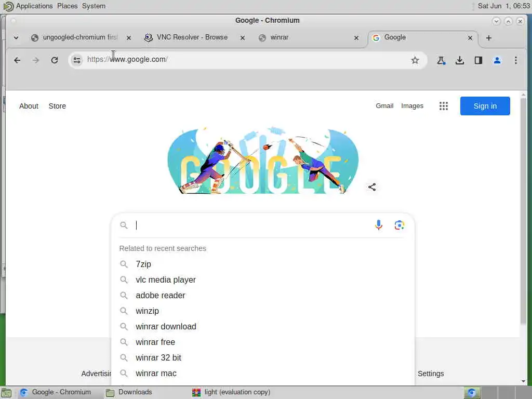
Task: Close the winrar tab
Action: point(356,38)
